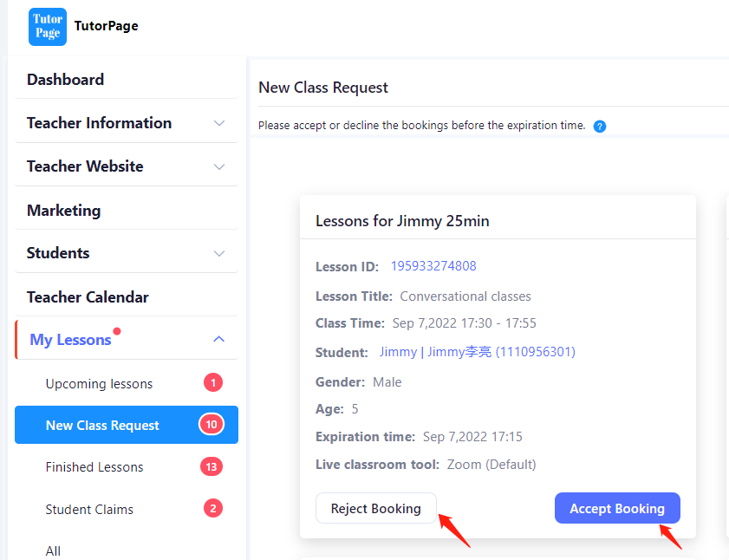The height and width of the screenshot is (560, 729).
Task: Expand the Teacher Website chevron
Action: pos(219,166)
